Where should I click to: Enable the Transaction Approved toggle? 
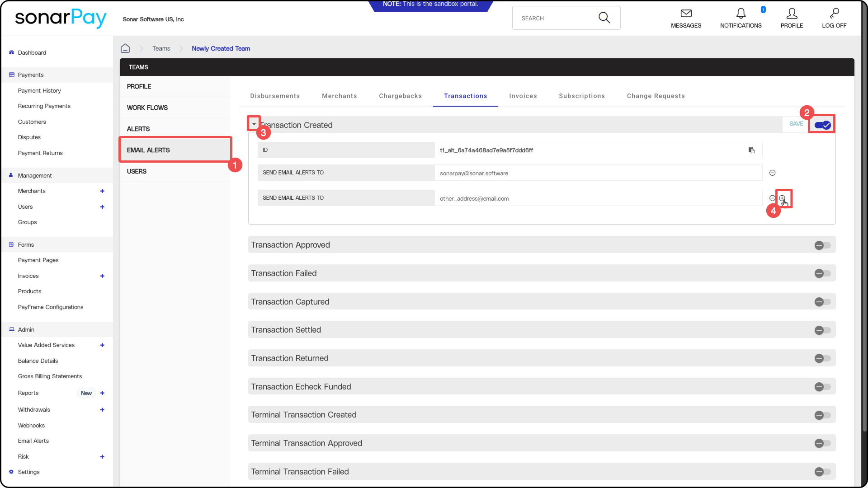click(x=822, y=245)
